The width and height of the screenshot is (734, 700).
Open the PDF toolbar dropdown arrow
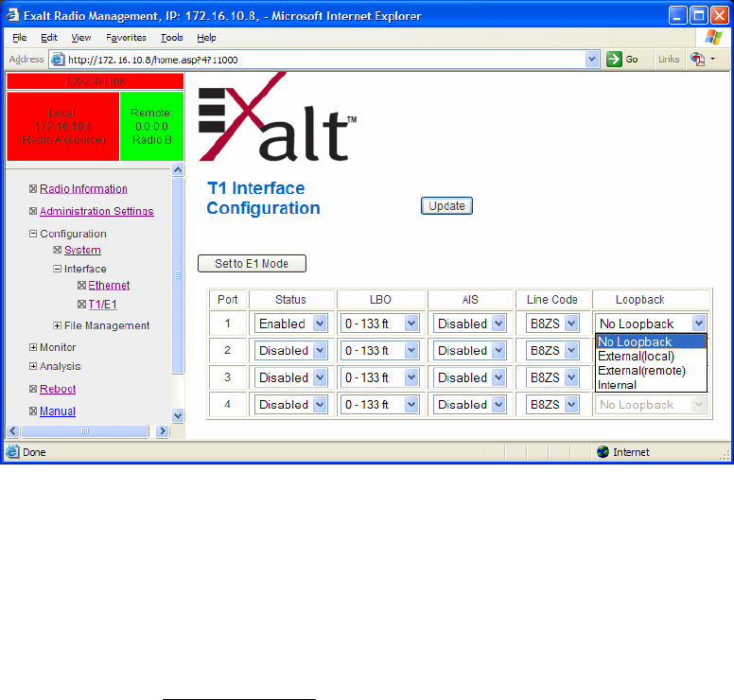[x=713, y=59]
